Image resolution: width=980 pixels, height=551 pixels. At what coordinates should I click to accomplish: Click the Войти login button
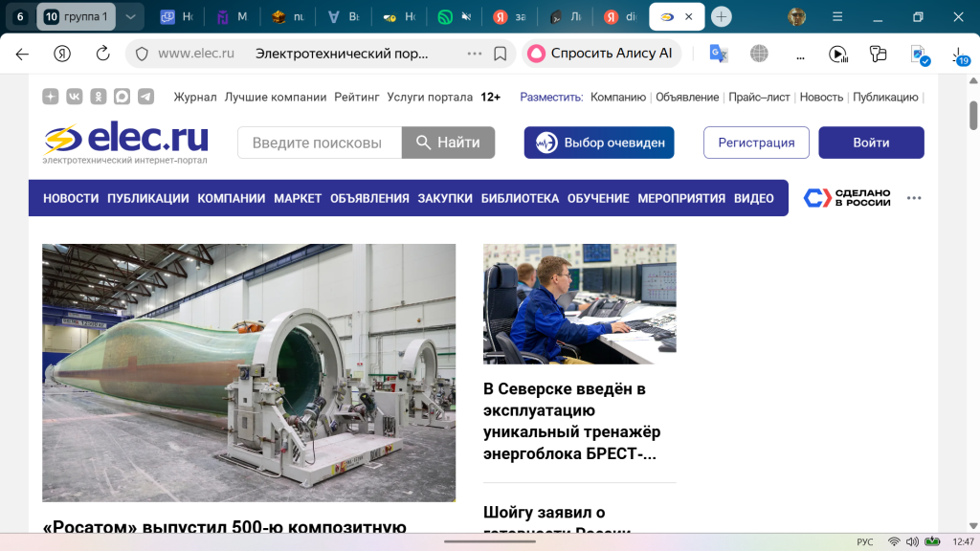(x=871, y=143)
